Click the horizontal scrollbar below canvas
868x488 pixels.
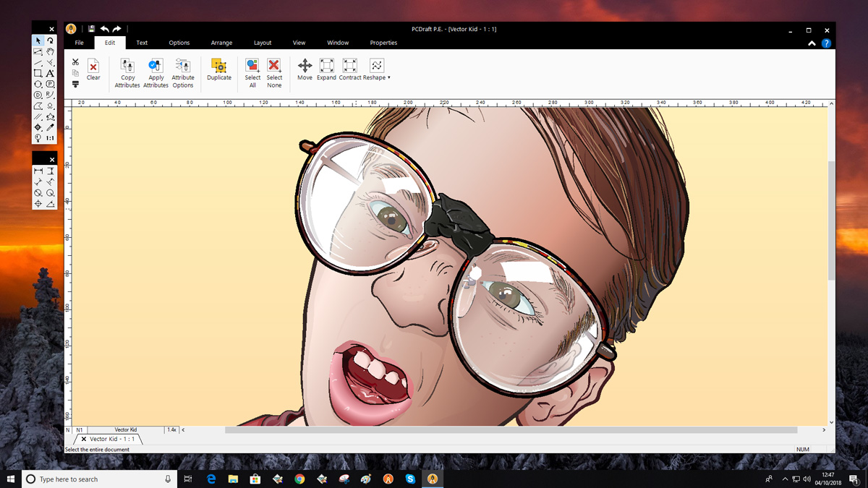tap(506, 429)
